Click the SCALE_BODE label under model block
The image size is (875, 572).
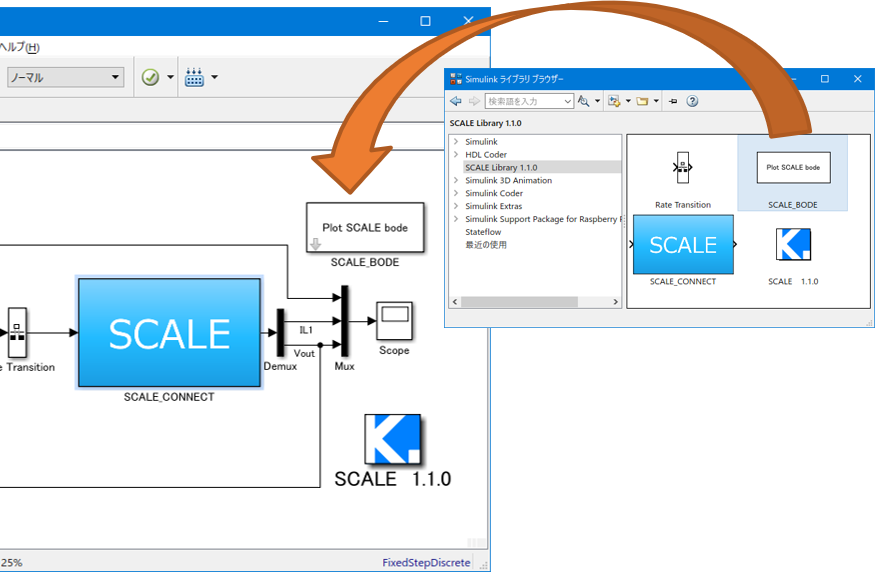[x=365, y=262]
